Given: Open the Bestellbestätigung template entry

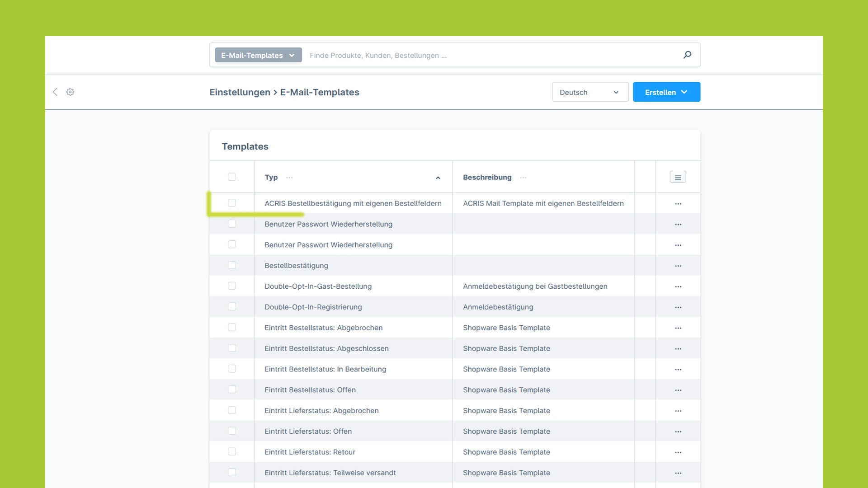Looking at the screenshot, I should 296,266.
